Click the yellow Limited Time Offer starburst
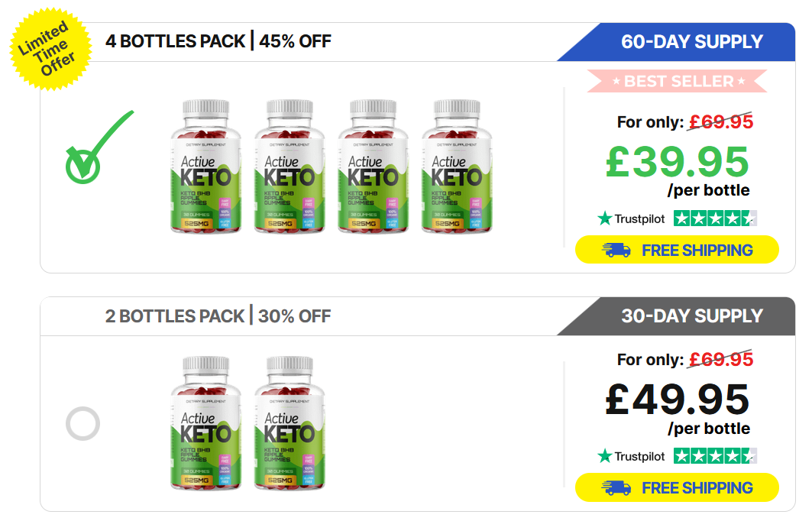 click(x=47, y=47)
